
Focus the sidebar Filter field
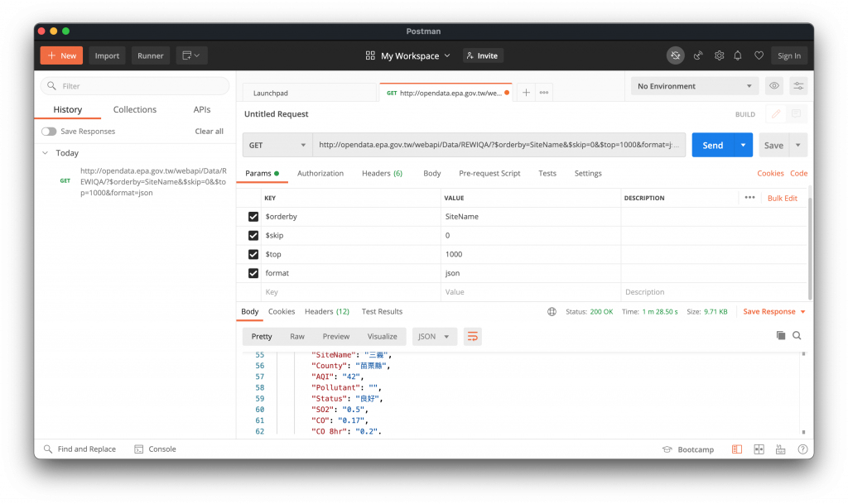click(x=135, y=86)
